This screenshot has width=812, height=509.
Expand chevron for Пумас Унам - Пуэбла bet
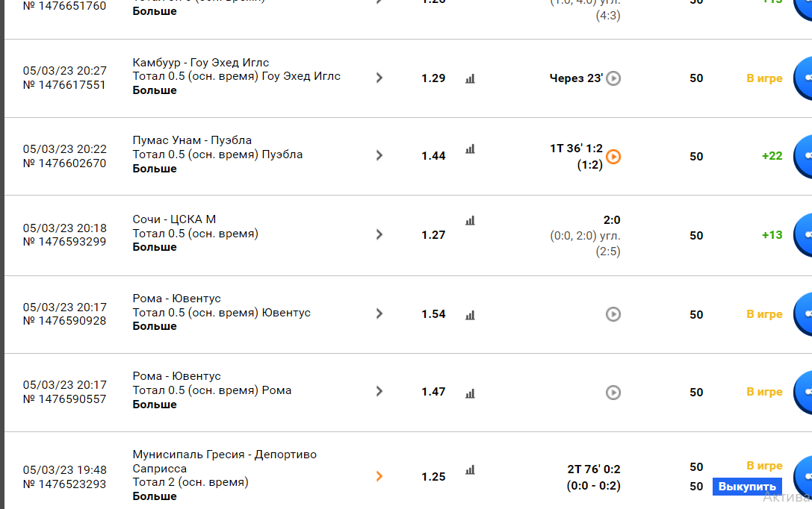(379, 155)
